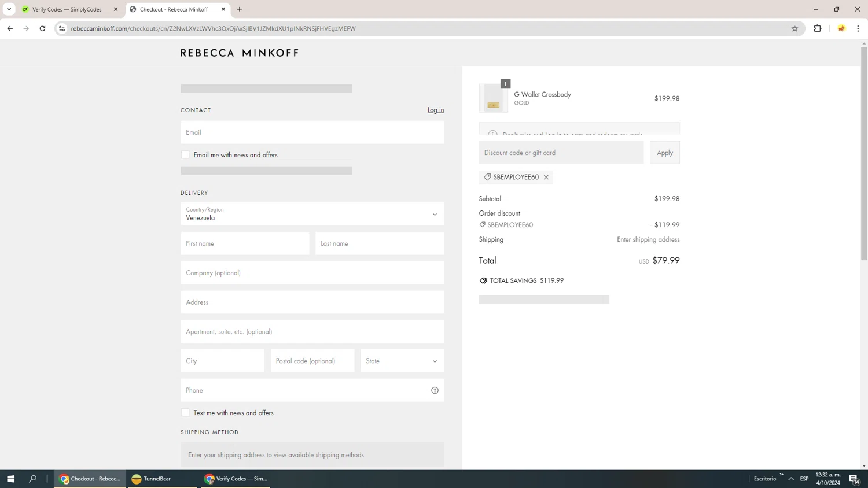Screen dimensions: 868x488
Task: View site information icon in address bar
Action: 62,28
